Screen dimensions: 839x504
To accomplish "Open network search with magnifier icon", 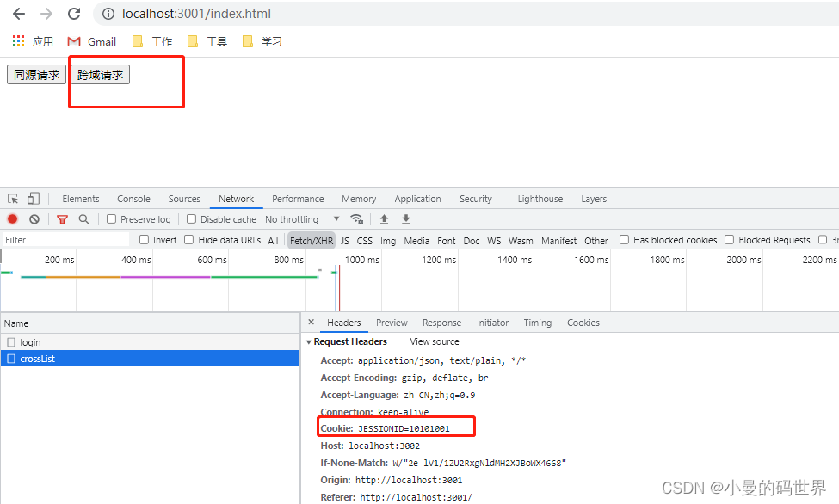I will click(x=83, y=219).
